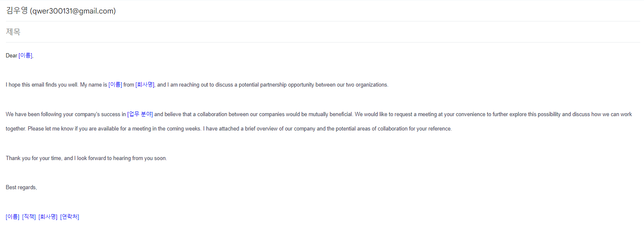644x242 pixels.
Task: Place cursor on the "Best regards," line
Action: [x=21, y=188]
